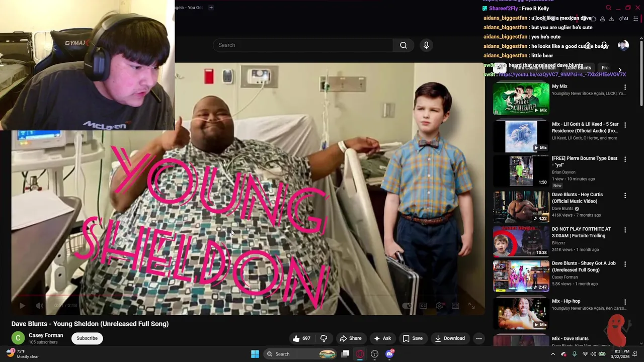Show more filter chips with right arrow

click(x=620, y=69)
